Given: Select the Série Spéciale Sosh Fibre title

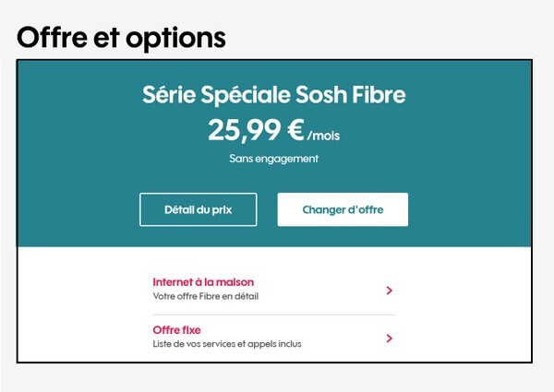Looking at the screenshot, I should [274, 95].
